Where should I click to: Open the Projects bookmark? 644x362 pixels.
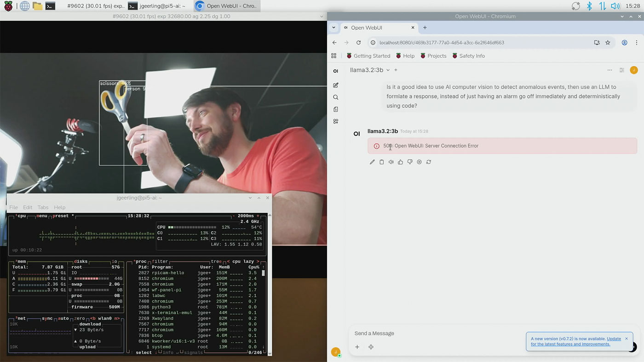tap(433, 56)
